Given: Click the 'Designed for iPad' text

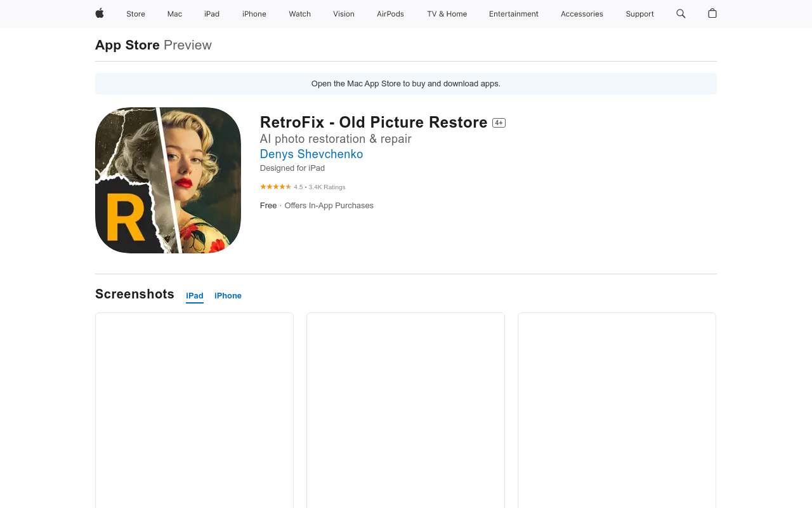Looking at the screenshot, I should click(x=292, y=168).
